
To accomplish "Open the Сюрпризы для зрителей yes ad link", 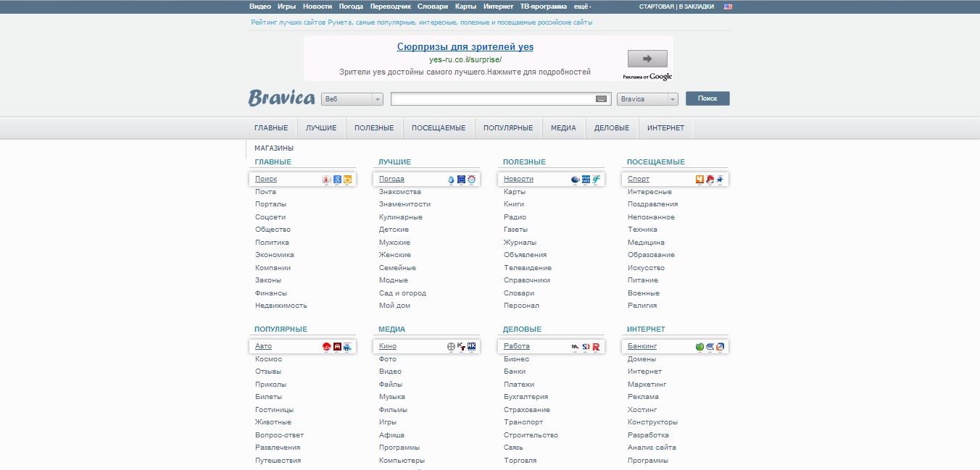I will coord(465,47).
